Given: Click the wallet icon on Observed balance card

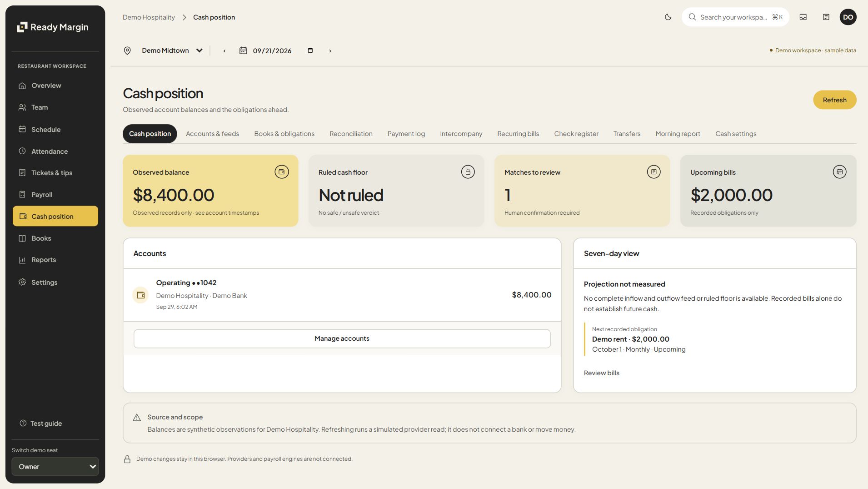Looking at the screenshot, I should (282, 172).
